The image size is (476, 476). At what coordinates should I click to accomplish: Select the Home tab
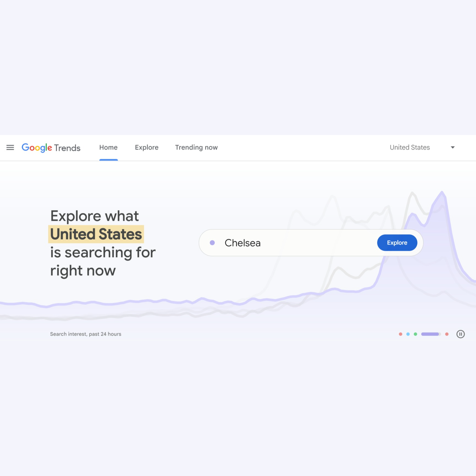tap(108, 148)
